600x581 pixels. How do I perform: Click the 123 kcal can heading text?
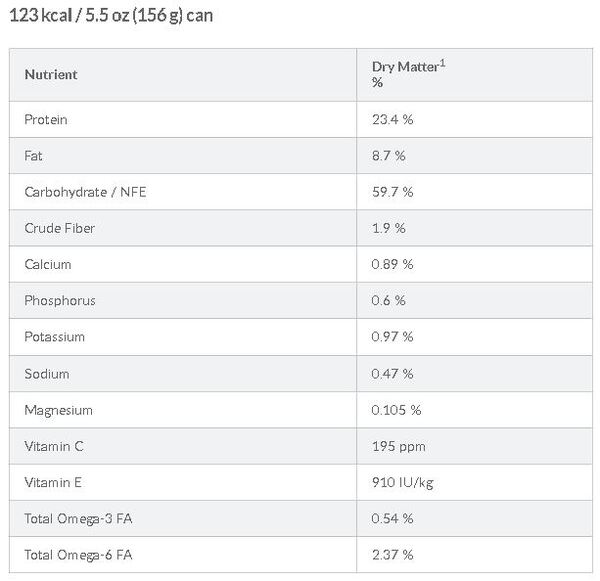(113, 16)
